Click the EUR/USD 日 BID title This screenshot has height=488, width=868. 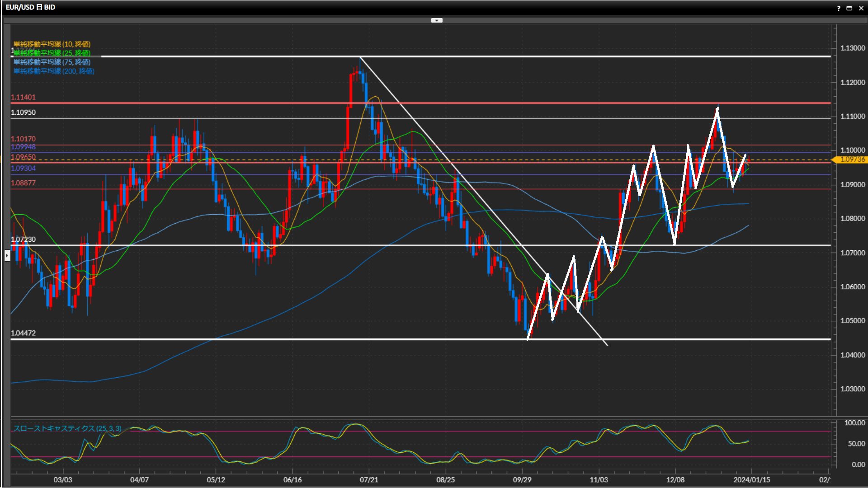click(30, 7)
